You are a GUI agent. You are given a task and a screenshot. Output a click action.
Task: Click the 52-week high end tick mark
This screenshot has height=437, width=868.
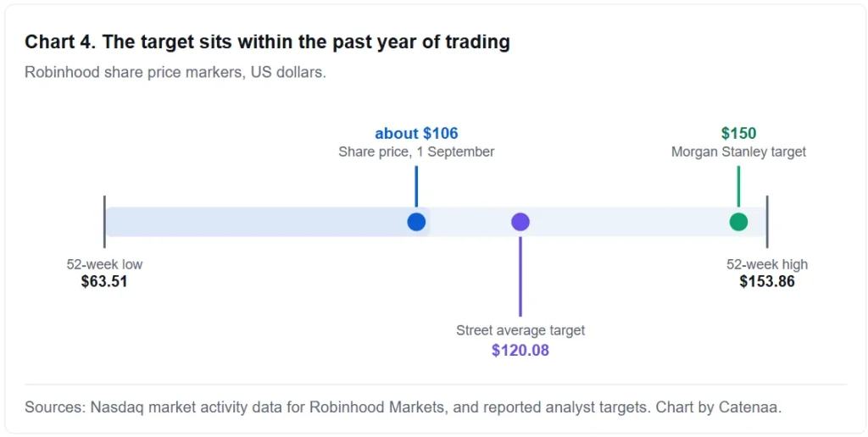767,222
